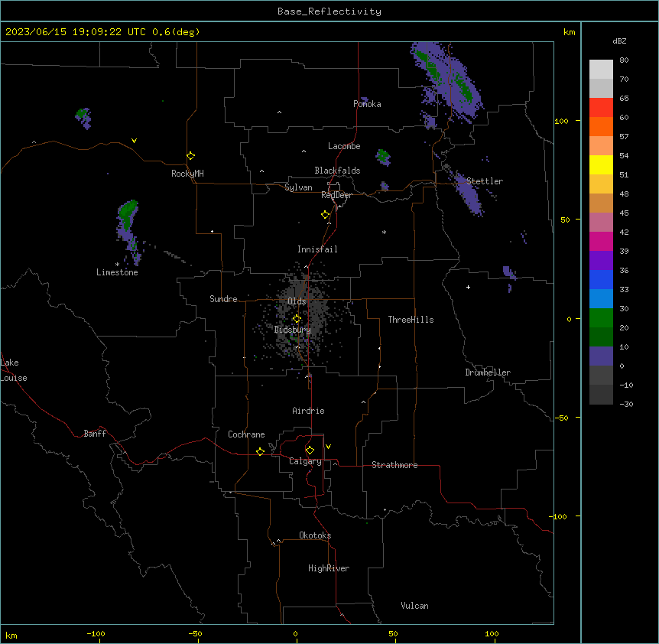Viewport: 659px width, 644px height.
Task: Select the magenta 42 dBZ legend color
Action: pyautogui.click(x=601, y=241)
